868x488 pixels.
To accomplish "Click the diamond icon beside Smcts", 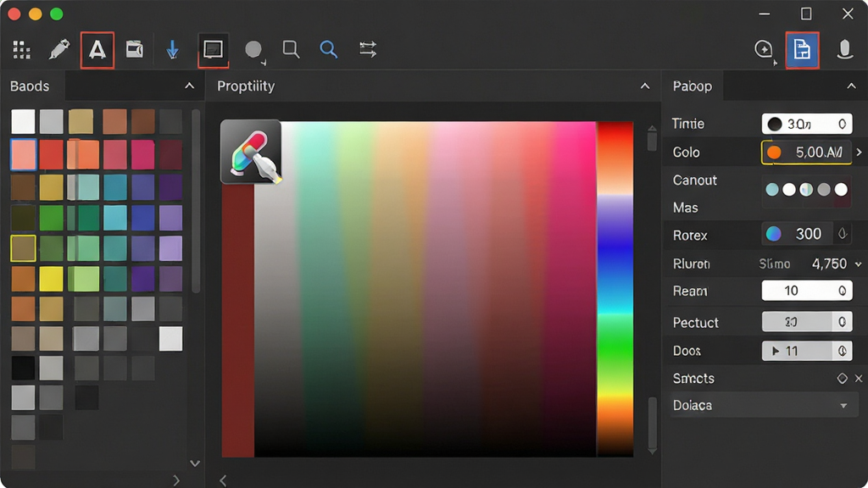I will click(842, 379).
